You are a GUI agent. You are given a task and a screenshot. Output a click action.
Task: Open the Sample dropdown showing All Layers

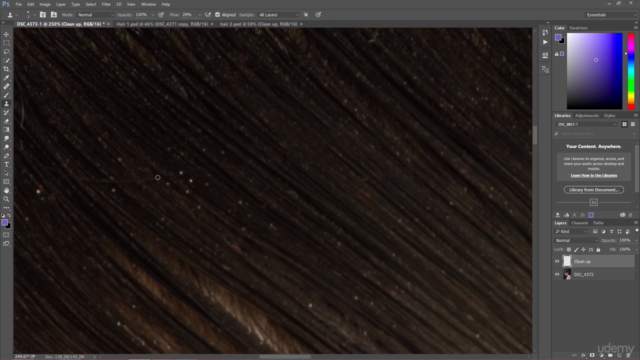point(278,15)
